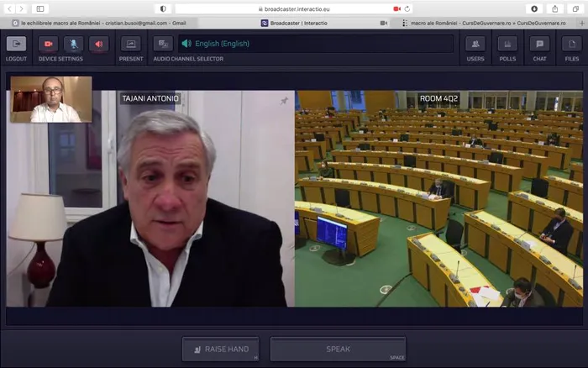Click the pin icon on Tajani's video

(x=284, y=101)
